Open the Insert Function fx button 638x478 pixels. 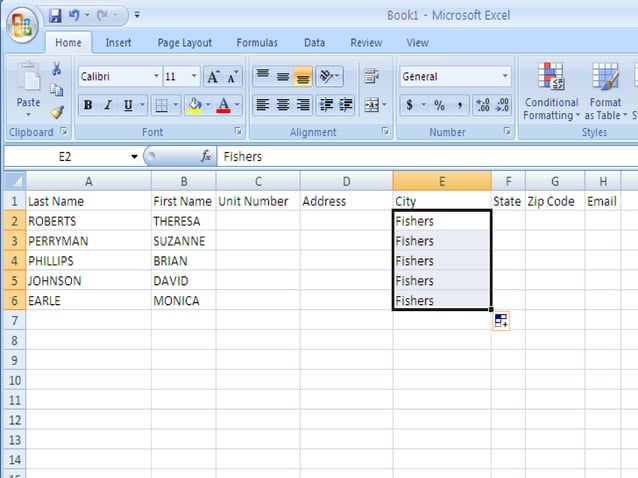click(x=206, y=156)
